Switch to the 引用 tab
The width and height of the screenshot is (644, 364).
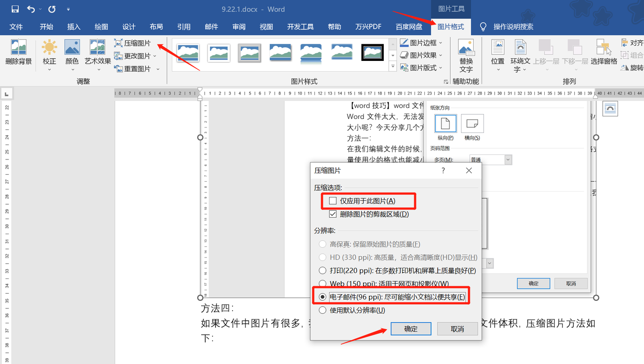[x=184, y=27]
